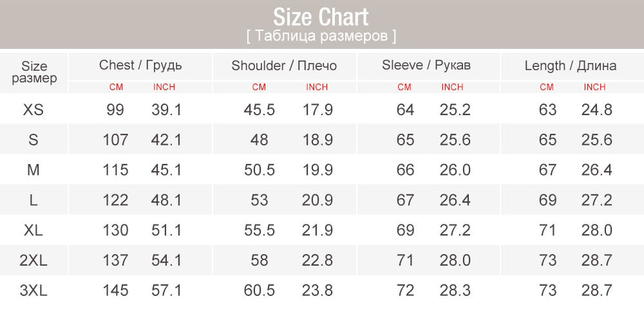Click sleeve value 28.3 inches for 3XL
This screenshot has height=321, width=644.
[455, 291]
